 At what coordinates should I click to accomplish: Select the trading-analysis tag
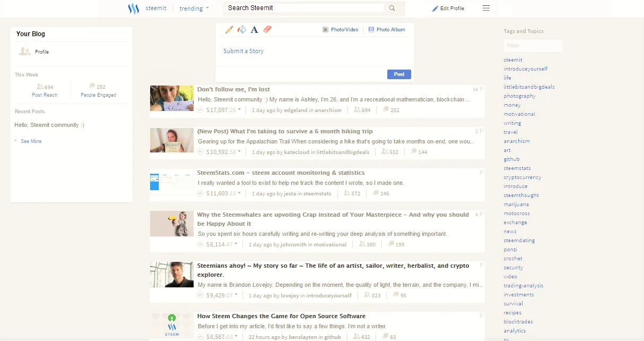(524, 285)
